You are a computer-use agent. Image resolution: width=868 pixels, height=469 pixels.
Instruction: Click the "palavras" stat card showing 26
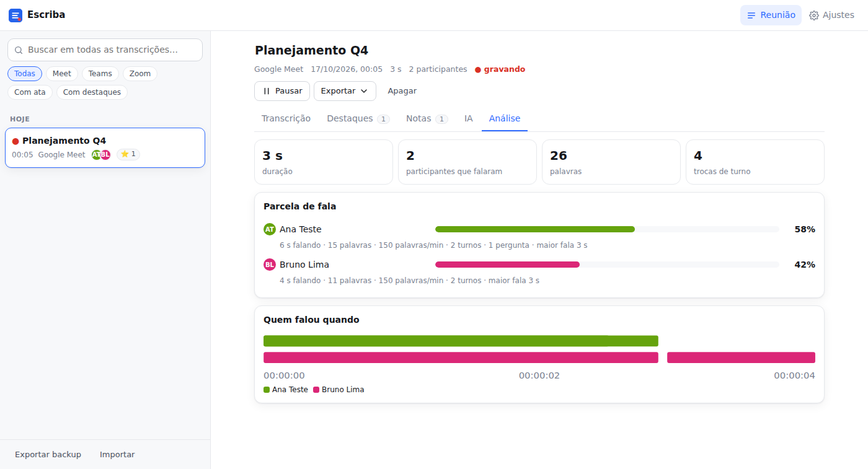pyautogui.click(x=611, y=162)
